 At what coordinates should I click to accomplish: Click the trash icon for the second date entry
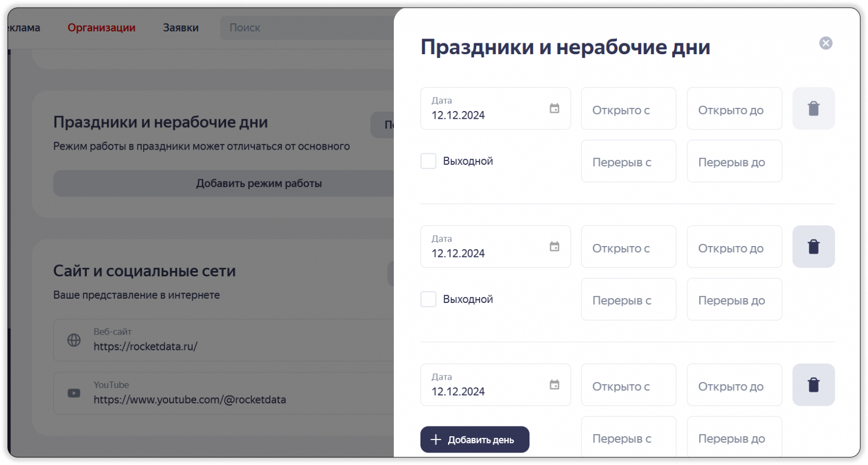coord(813,247)
